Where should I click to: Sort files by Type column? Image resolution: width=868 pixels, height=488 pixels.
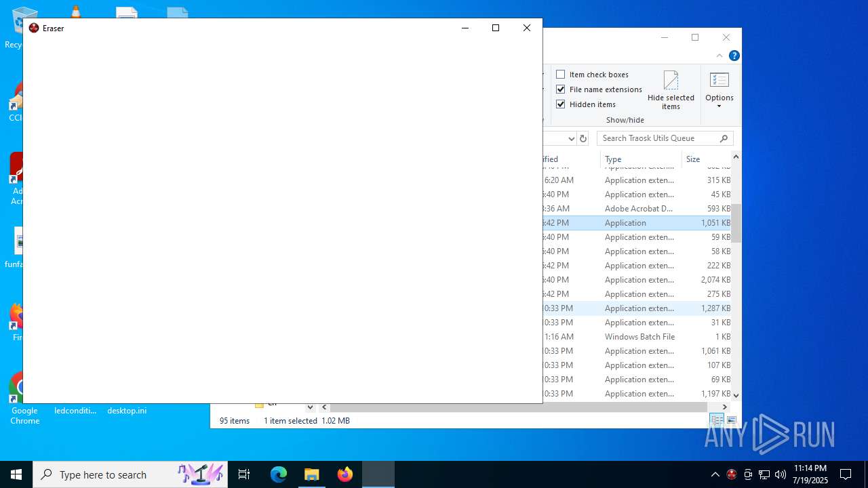[641, 159]
